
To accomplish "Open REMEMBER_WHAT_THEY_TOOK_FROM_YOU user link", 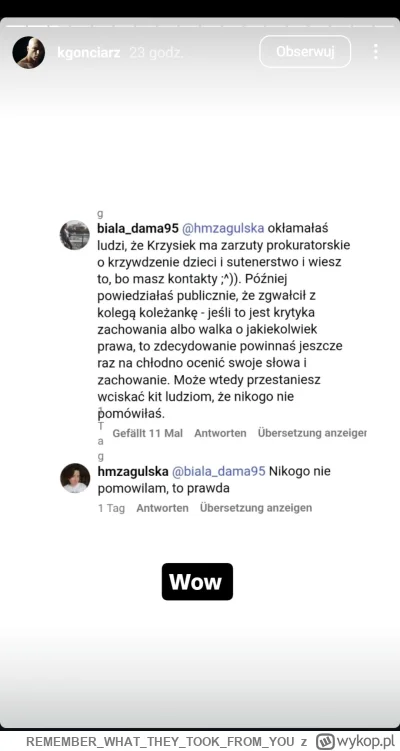I will (x=160, y=742).
